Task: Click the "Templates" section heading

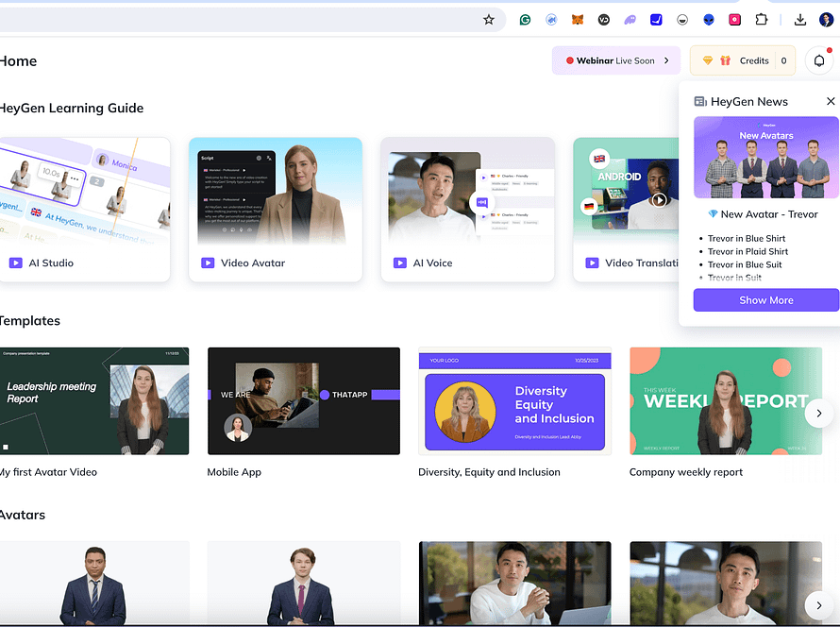Action: tap(29, 320)
